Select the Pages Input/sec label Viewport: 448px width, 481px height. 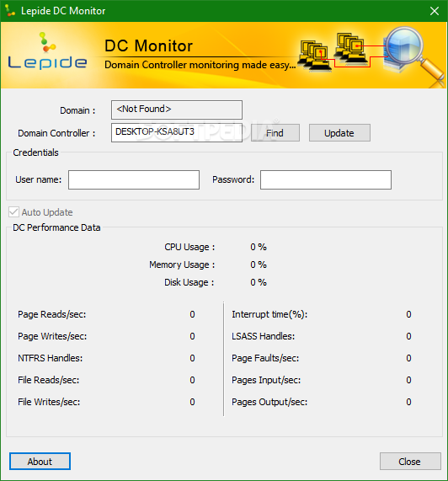pyautogui.click(x=266, y=380)
